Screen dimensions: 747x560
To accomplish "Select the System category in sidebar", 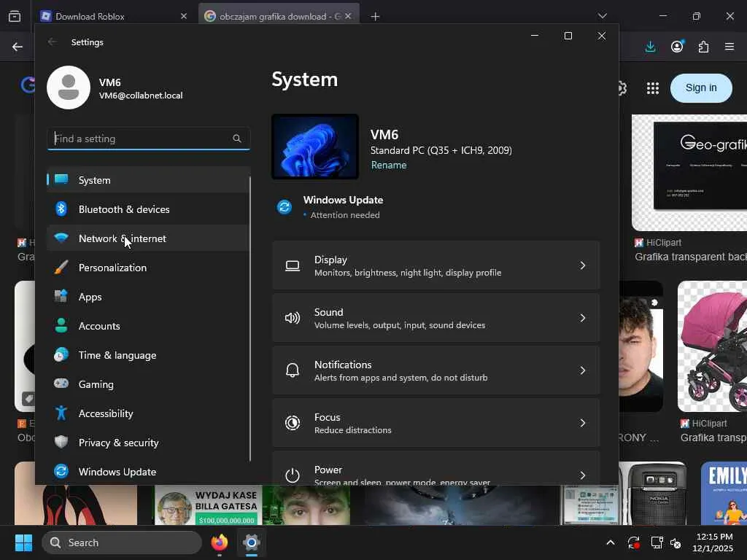I will click(95, 180).
